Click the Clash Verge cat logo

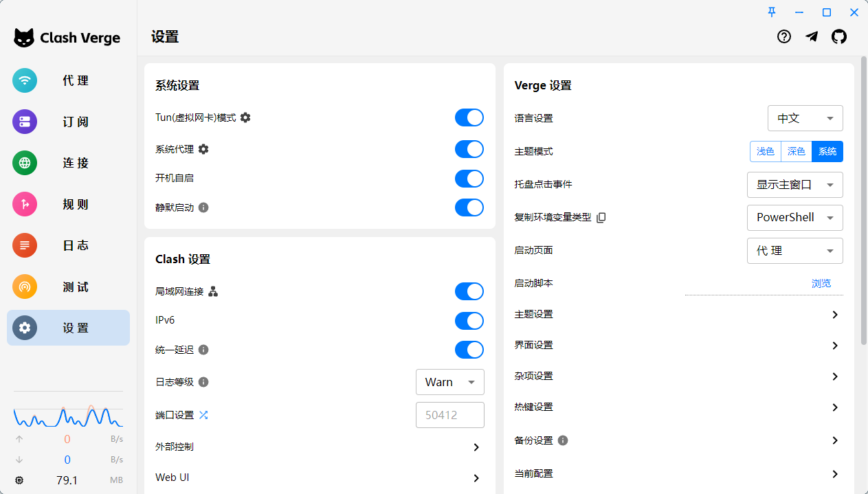pyautogui.click(x=24, y=38)
